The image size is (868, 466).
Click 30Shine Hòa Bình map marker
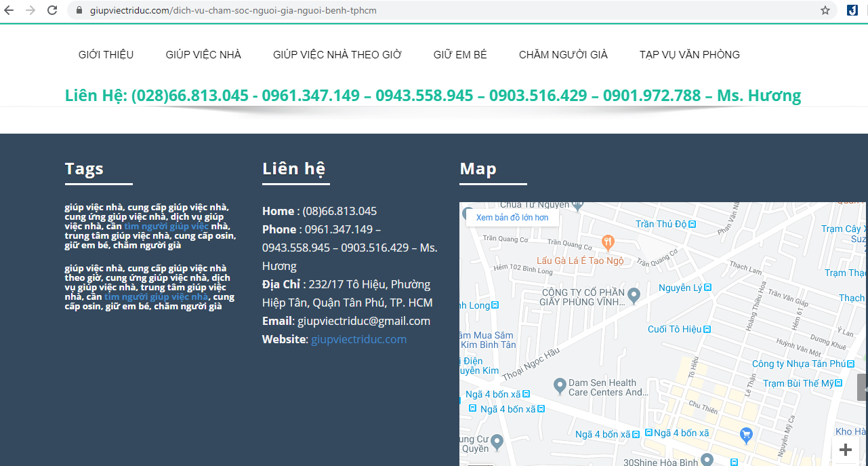(x=707, y=460)
